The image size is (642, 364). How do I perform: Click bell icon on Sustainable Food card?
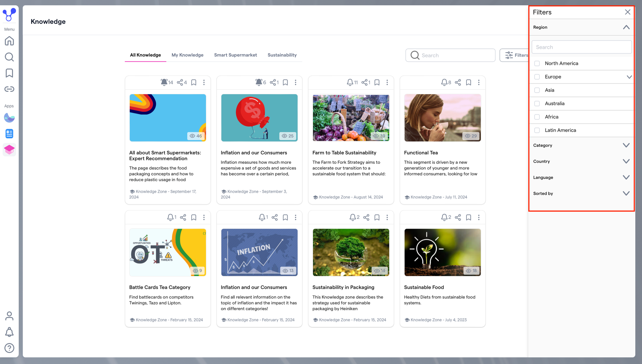point(444,217)
